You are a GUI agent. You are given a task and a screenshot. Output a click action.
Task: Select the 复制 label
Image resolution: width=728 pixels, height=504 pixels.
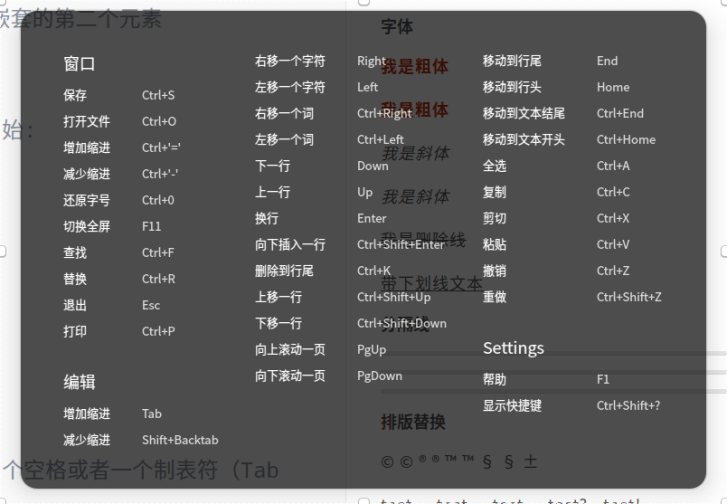click(x=494, y=192)
